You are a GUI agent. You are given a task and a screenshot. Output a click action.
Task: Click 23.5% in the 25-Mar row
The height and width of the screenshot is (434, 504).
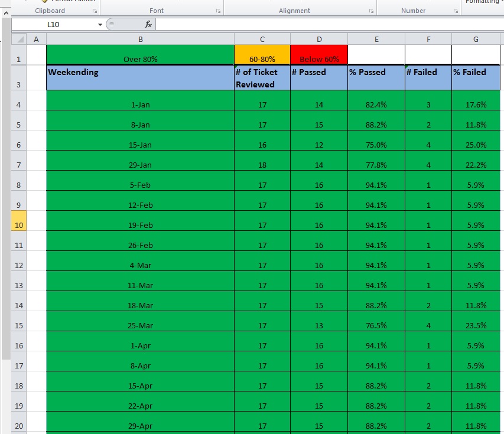476,321
